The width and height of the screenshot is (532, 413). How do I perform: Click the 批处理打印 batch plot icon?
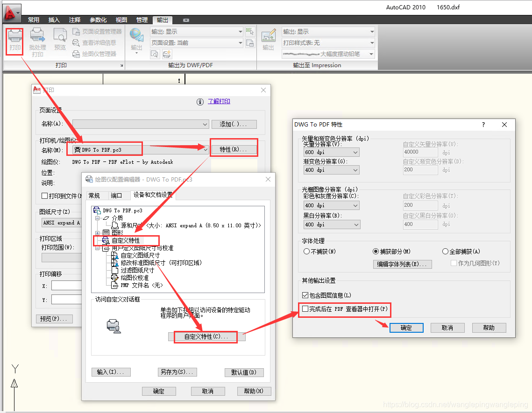tap(37, 42)
